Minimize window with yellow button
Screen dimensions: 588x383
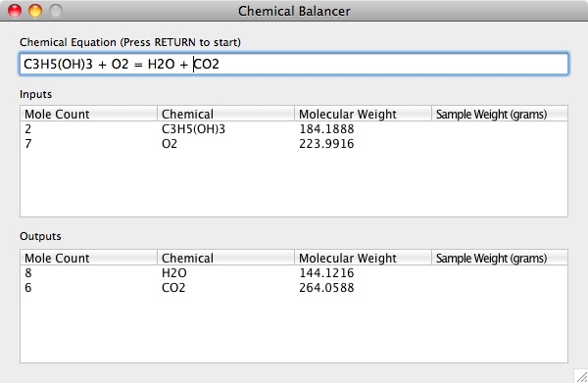coord(35,11)
